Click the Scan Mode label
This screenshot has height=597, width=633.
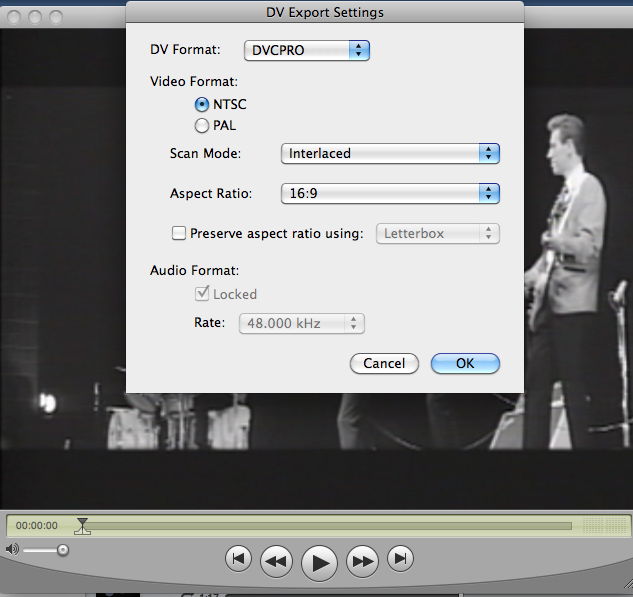pos(205,153)
